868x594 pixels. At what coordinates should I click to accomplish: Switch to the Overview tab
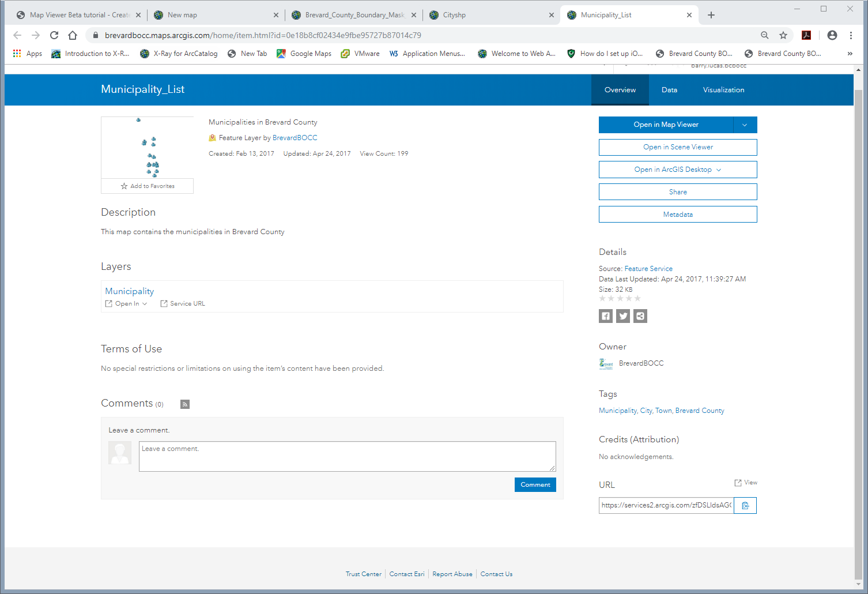(x=620, y=90)
